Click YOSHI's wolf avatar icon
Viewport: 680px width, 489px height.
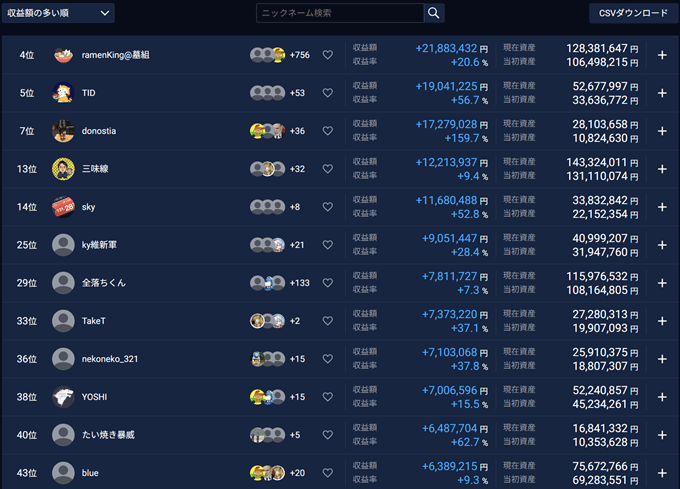click(x=64, y=397)
